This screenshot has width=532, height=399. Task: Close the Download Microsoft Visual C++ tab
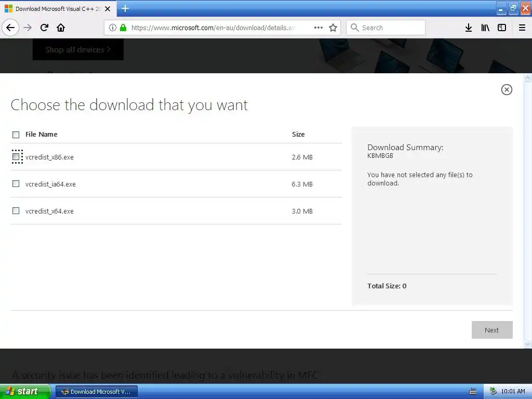point(108,9)
